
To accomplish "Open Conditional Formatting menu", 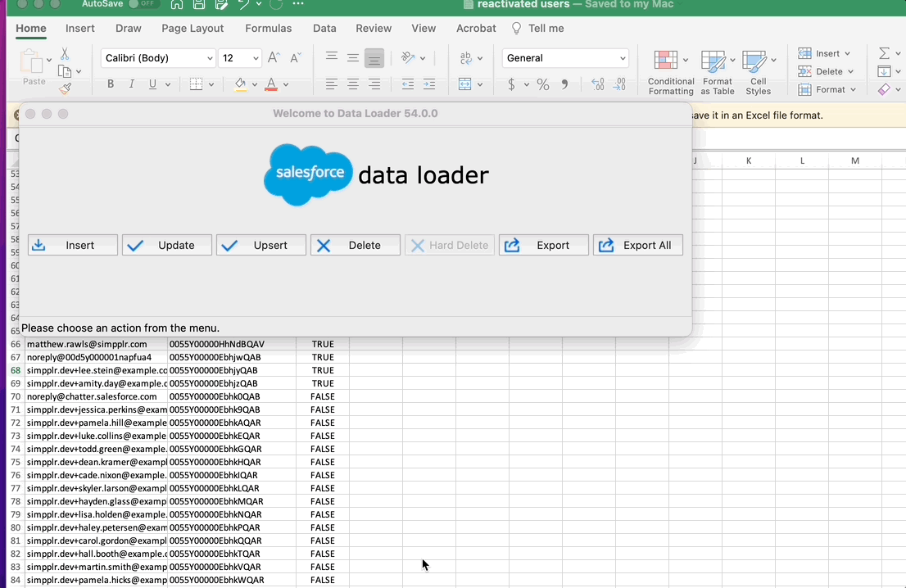I will pyautogui.click(x=671, y=73).
